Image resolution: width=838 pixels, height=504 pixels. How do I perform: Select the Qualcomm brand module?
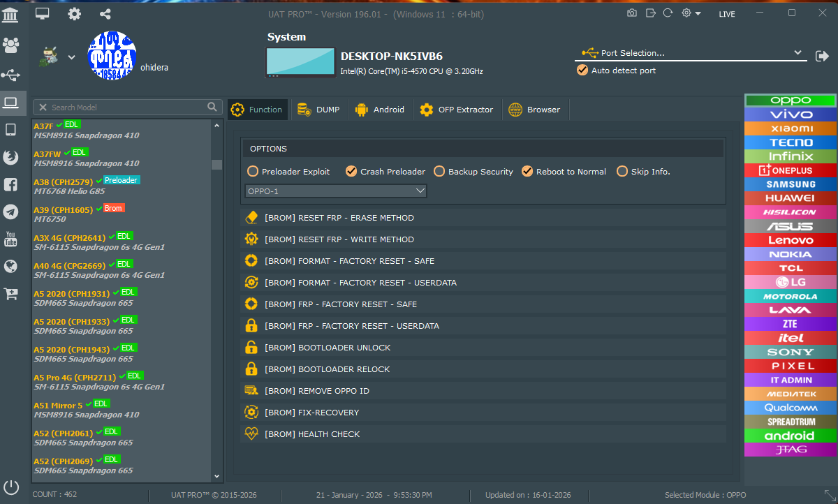[791, 408]
